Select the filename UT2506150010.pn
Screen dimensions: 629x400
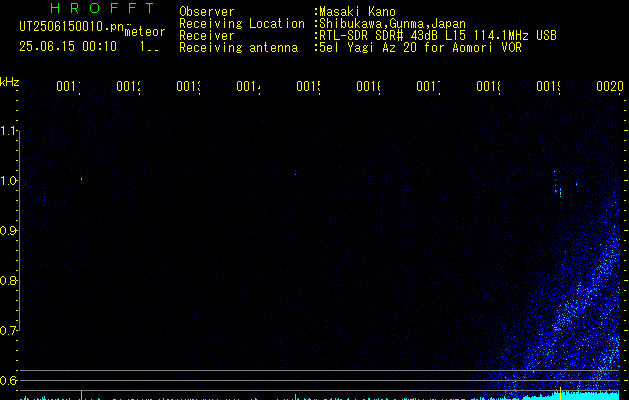[x=71, y=27]
